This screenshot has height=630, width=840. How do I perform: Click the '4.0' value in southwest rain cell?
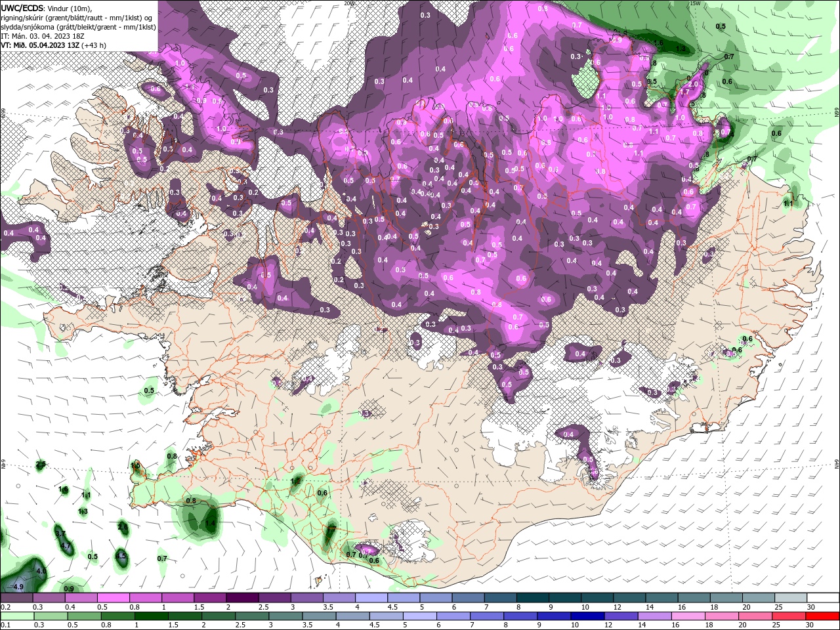tap(41, 572)
